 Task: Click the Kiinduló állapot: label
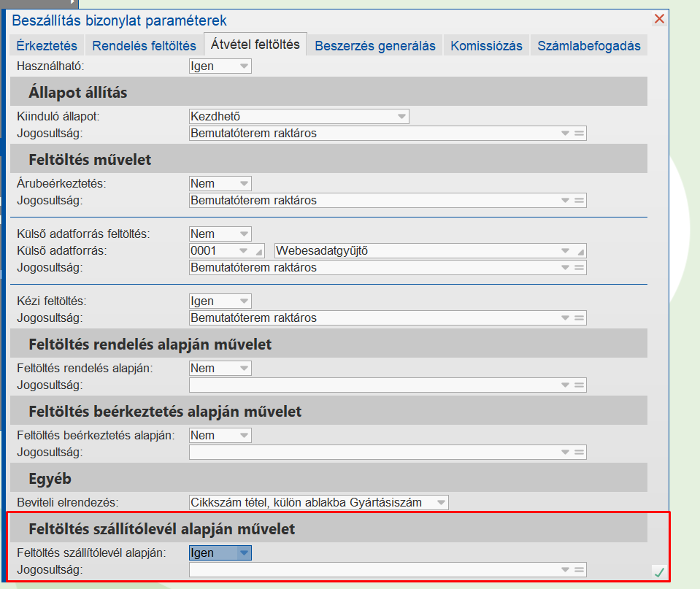[58, 117]
